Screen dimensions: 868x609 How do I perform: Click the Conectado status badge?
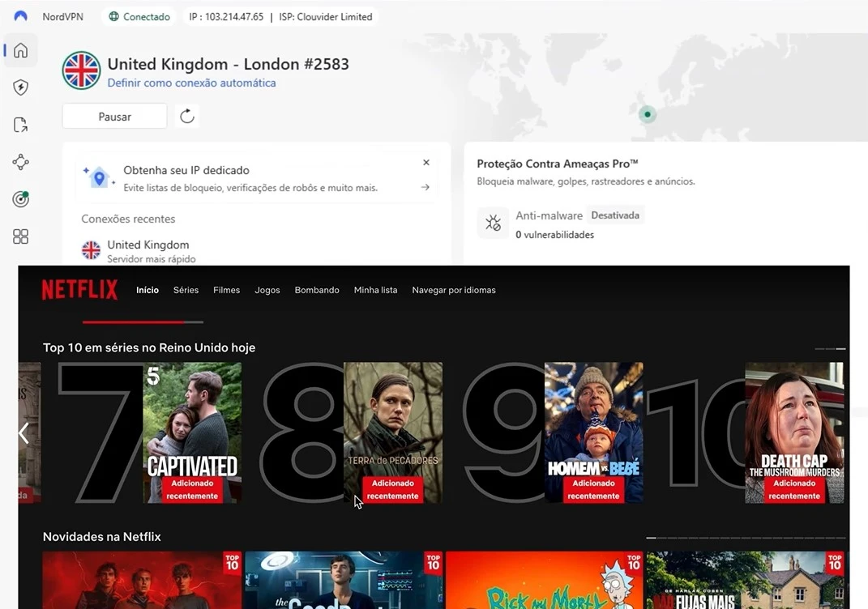coord(139,16)
